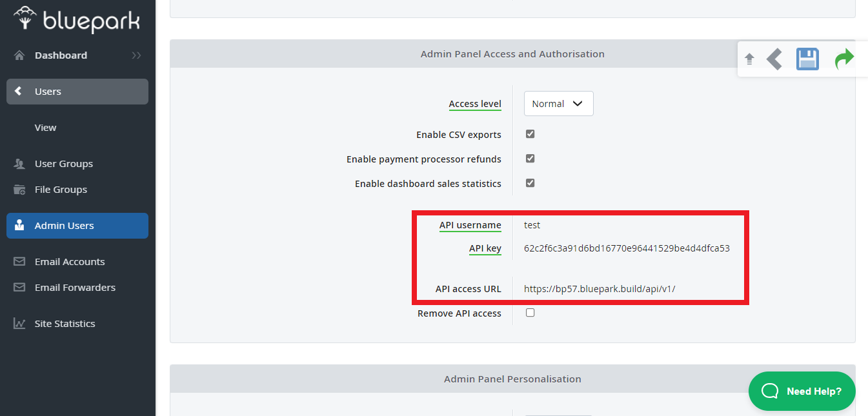Go to Email Accounts menu item
The width and height of the screenshot is (868, 416).
[70, 262]
